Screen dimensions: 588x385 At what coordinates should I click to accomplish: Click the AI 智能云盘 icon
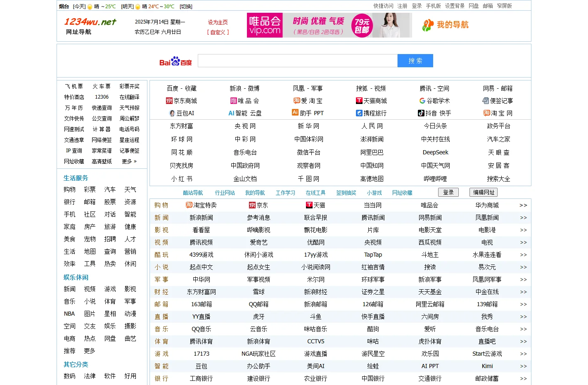[231, 113]
